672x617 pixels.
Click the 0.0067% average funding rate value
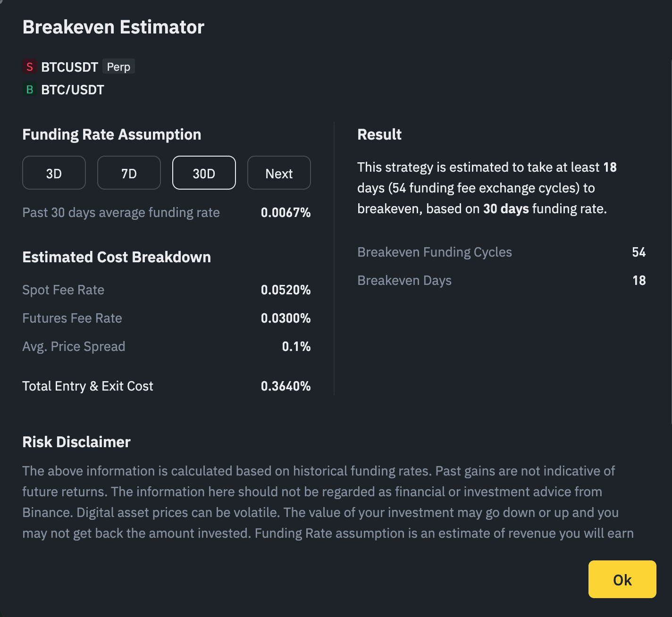click(x=286, y=213)
